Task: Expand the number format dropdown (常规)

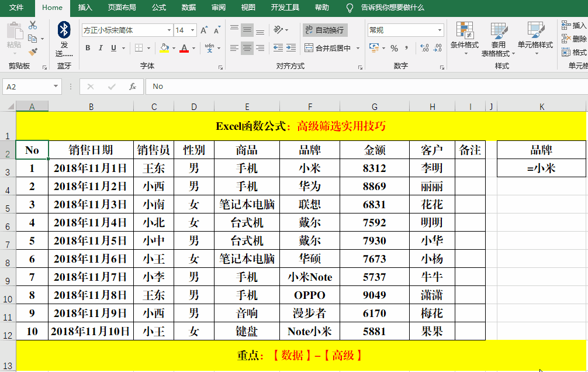Action: point(440,30)
